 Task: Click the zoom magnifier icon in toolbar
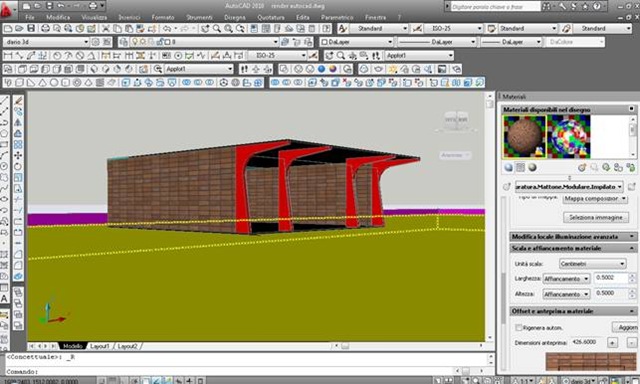coord(217,28)
